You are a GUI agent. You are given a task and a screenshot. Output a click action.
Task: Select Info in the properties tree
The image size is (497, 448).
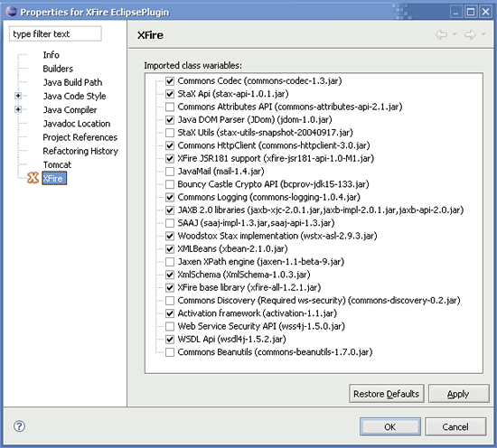pos(51,55)
